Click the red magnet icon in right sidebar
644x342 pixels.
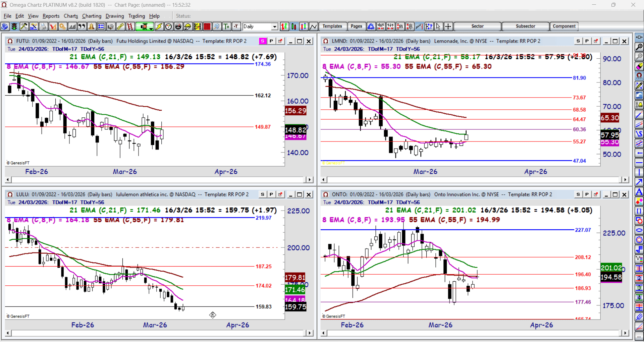point(639,76)
